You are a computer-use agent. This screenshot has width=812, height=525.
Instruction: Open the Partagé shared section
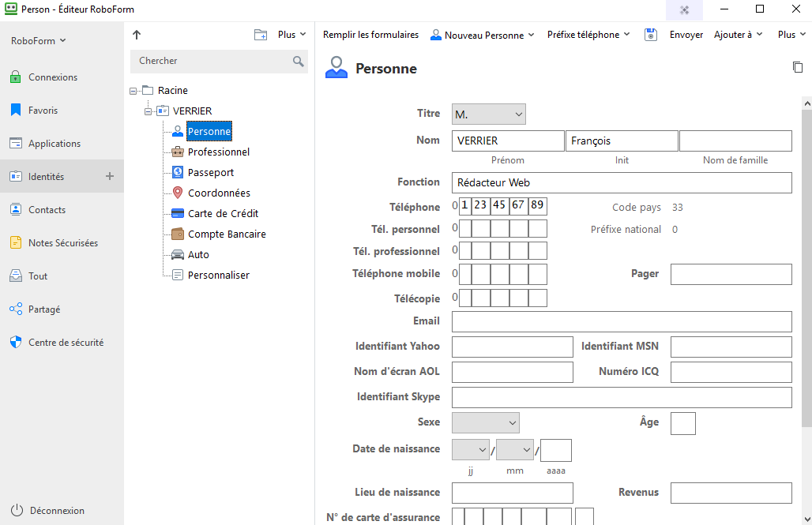(x=35, y=309)
